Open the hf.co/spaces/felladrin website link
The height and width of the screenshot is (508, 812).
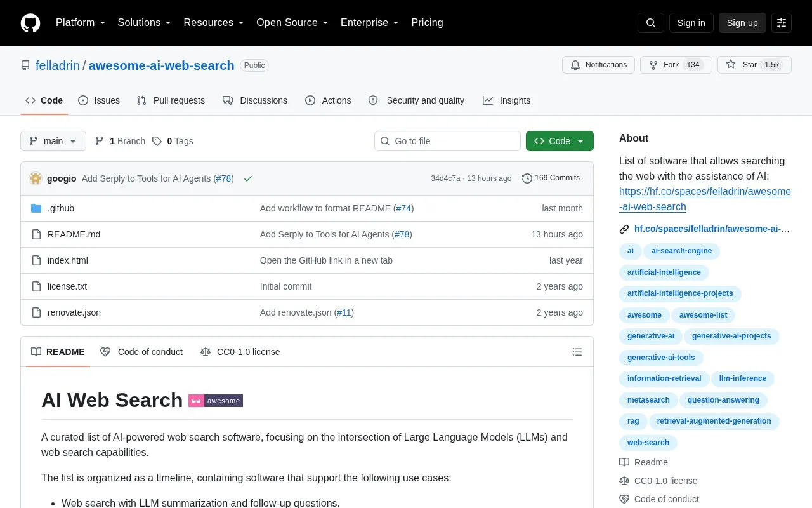pos(712,229)
